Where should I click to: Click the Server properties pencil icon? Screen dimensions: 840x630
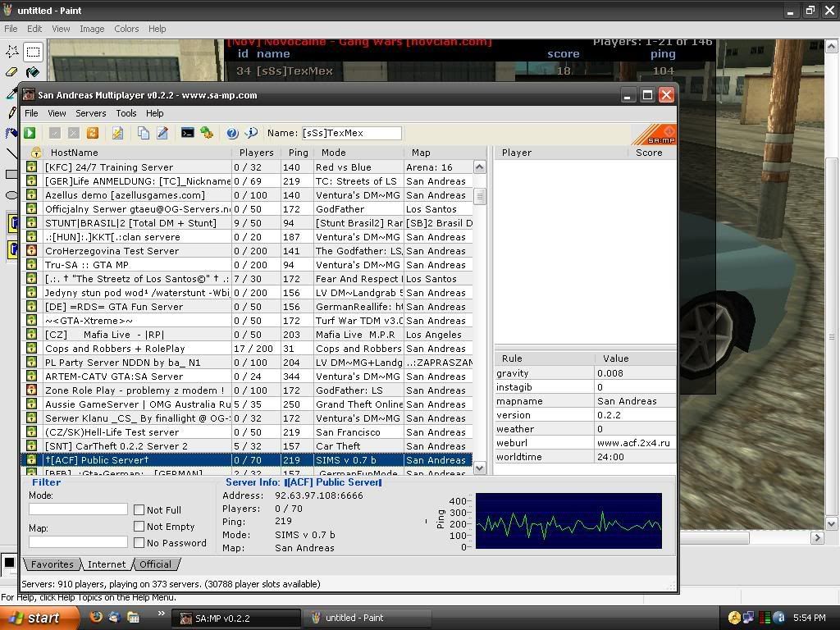coord(162,133)
